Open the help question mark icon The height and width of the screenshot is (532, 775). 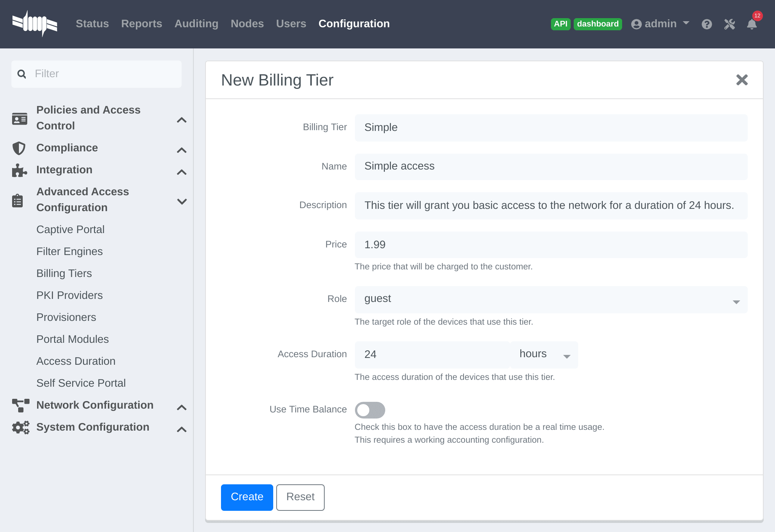pos(707,24)
